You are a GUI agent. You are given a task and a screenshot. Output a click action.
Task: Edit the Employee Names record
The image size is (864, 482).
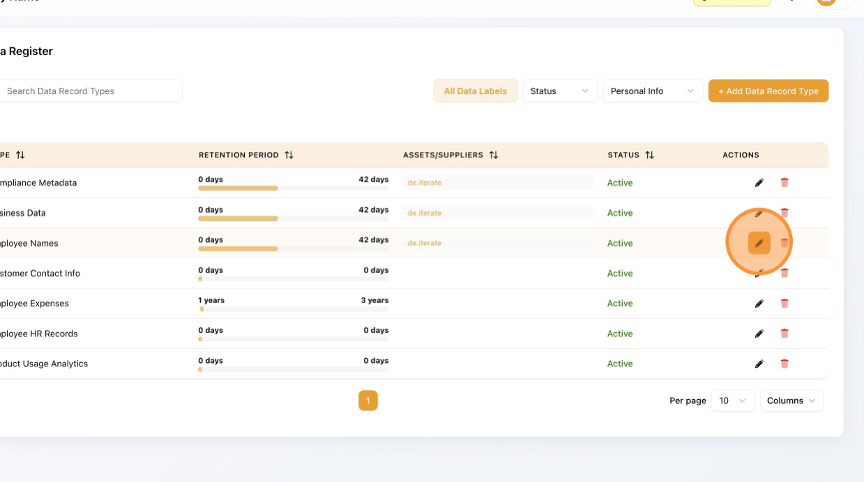[x=759, y=243]
